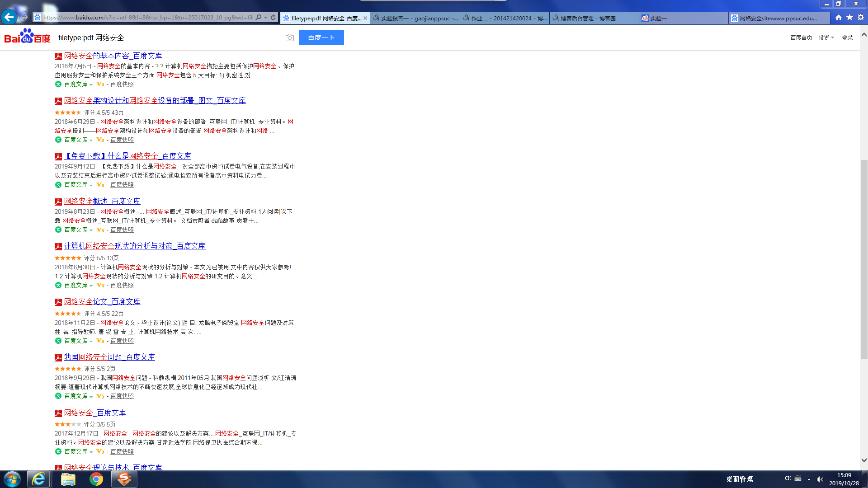Expand the address bar search dropdown arrow
868x488 pixels.
point(265,18)
